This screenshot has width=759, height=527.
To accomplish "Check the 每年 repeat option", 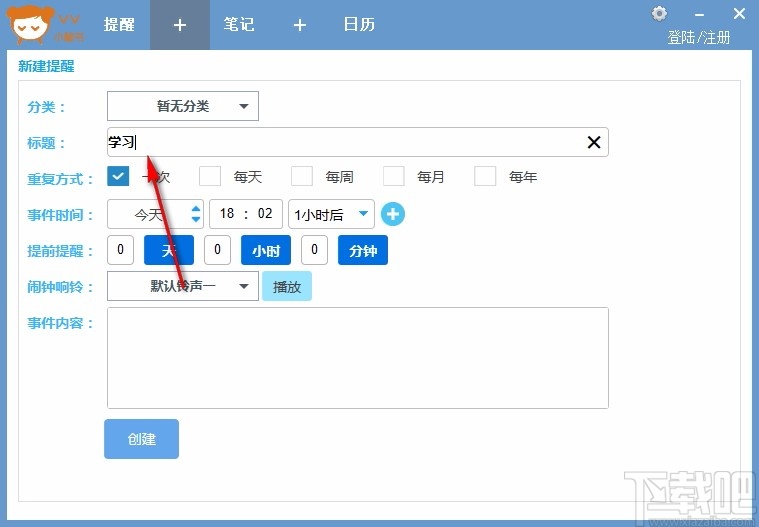I will click(x=485, y=176).
